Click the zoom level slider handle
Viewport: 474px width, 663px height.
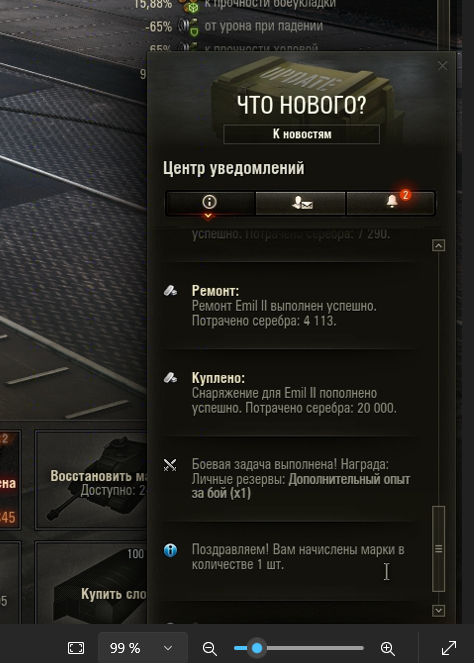[x=257, y=648]
